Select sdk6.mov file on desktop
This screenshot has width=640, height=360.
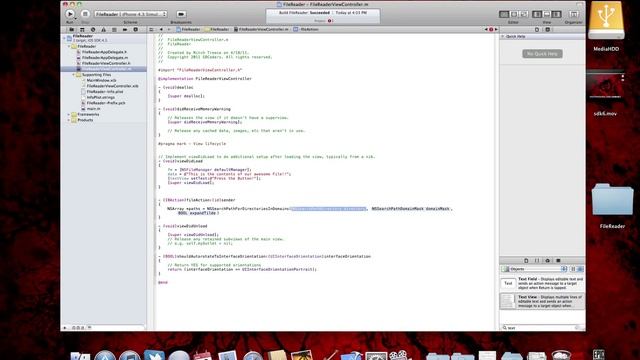click(x=605, y=94)
